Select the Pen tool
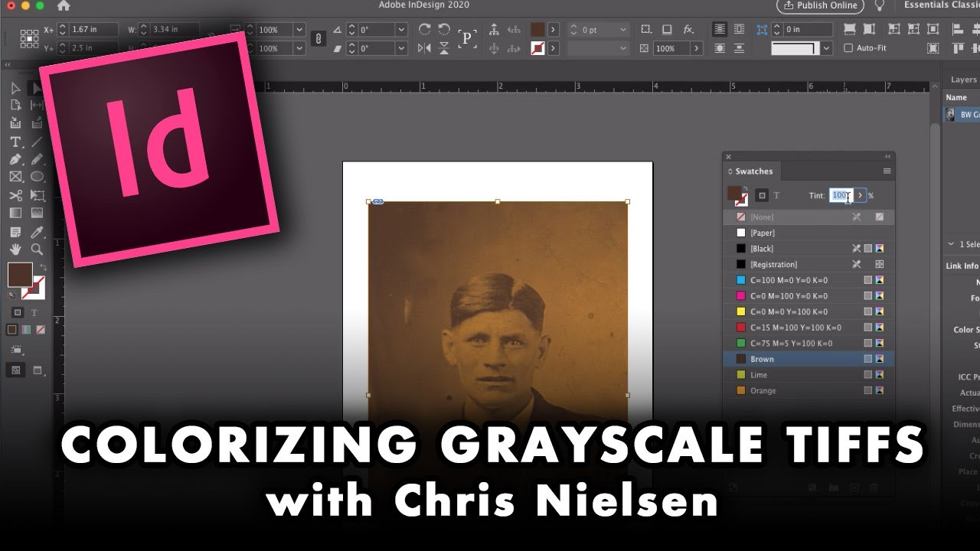 (15, 158)
